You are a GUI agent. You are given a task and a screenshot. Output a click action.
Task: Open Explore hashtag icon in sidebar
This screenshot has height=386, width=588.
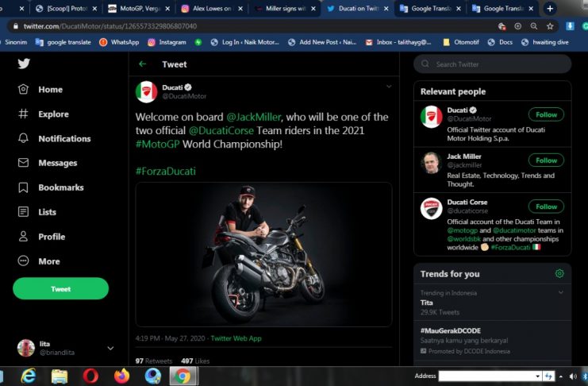24,114
